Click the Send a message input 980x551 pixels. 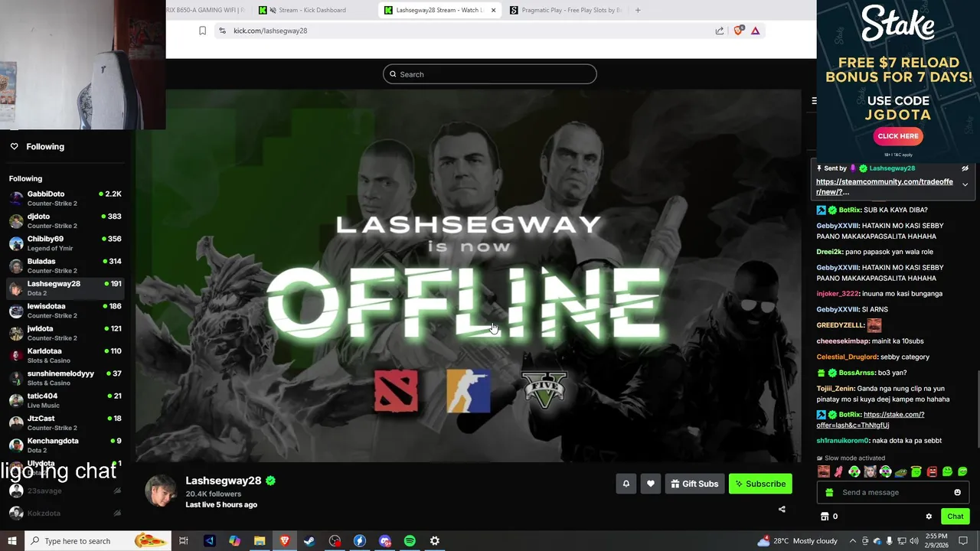pos(893,492)
